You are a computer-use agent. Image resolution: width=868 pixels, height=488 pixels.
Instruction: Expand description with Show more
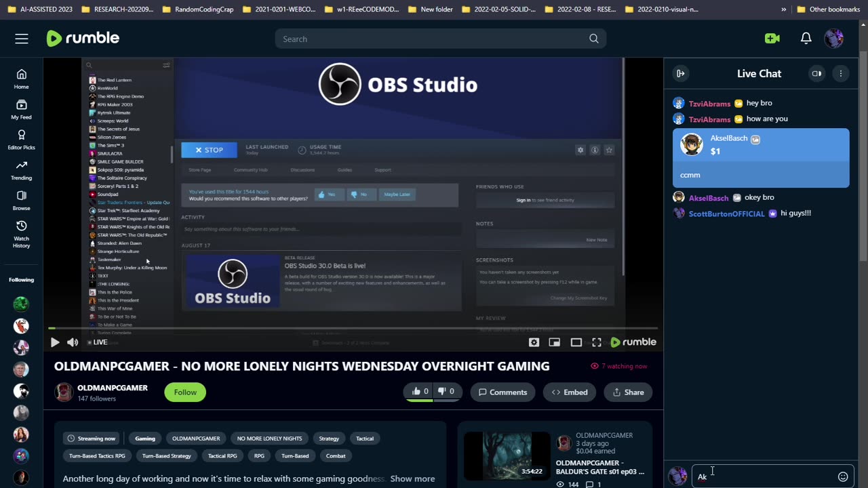point(412,479)
